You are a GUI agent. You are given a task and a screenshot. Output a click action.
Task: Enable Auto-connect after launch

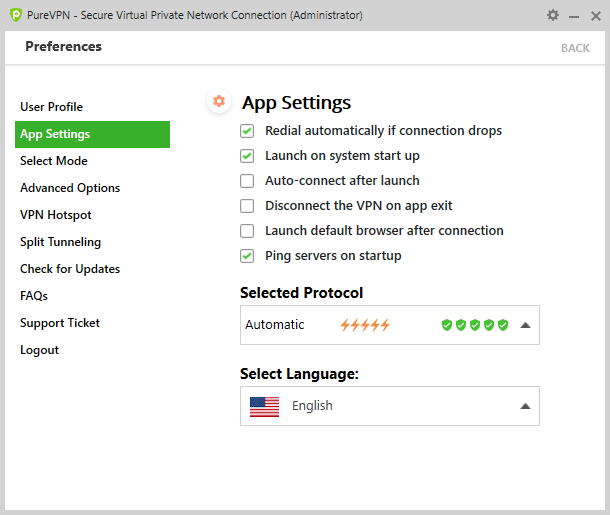pos(247,181)
